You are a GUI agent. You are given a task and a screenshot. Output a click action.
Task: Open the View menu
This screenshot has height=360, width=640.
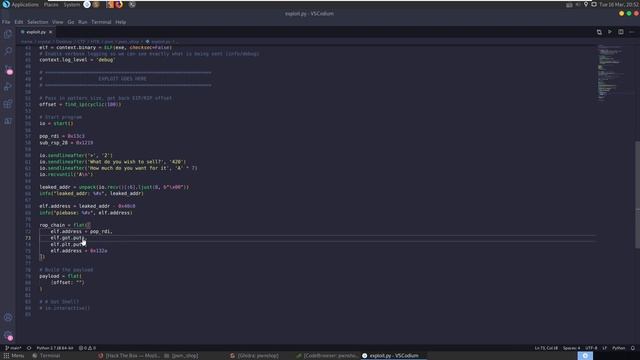pyautogui.click(x=58, y=22)
